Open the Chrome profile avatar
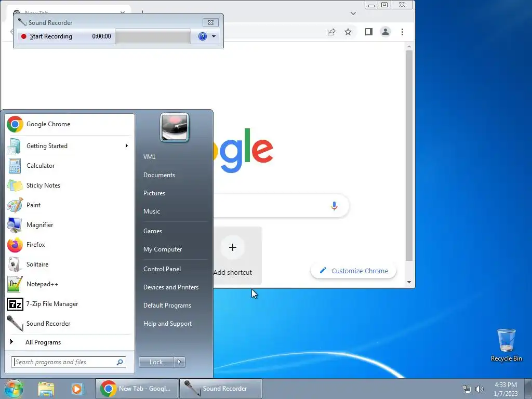The width and height of the screenshot is (532, 399). (385, 32)
